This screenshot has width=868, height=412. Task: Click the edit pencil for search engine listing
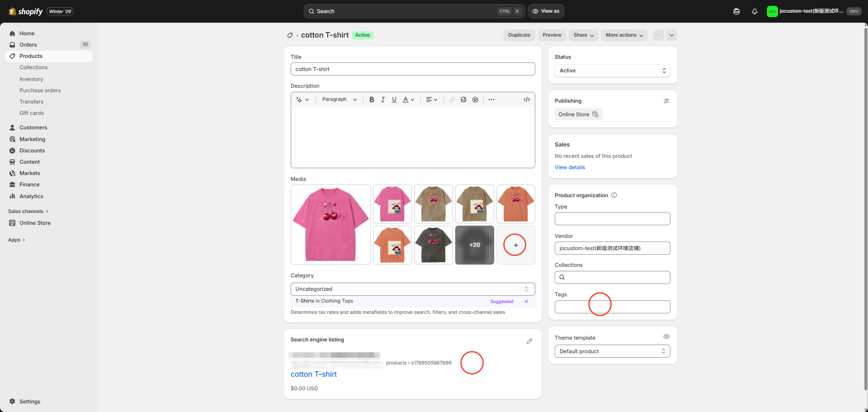coord(529,341)
